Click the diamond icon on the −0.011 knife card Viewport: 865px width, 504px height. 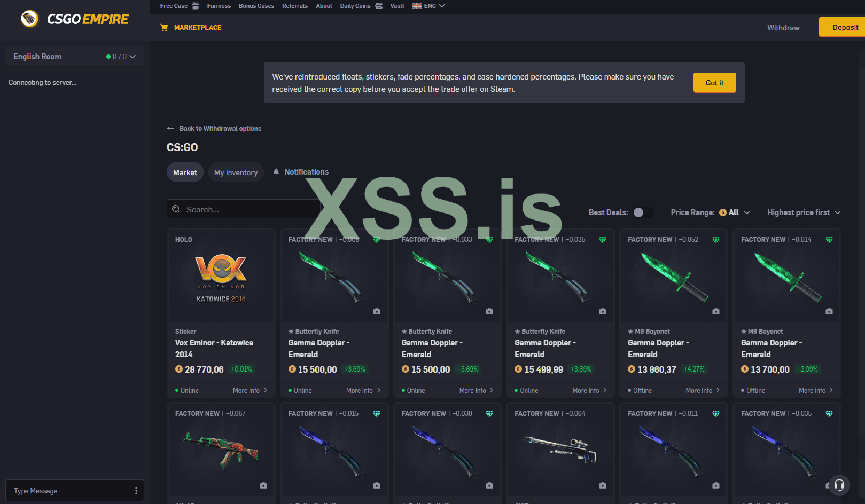tap(716, 414)
